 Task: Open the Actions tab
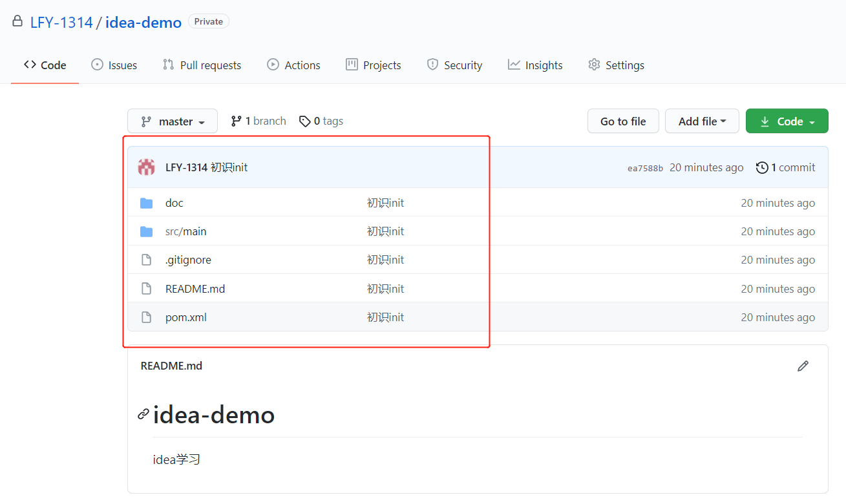pyautogui.click(x=293, y=65)
